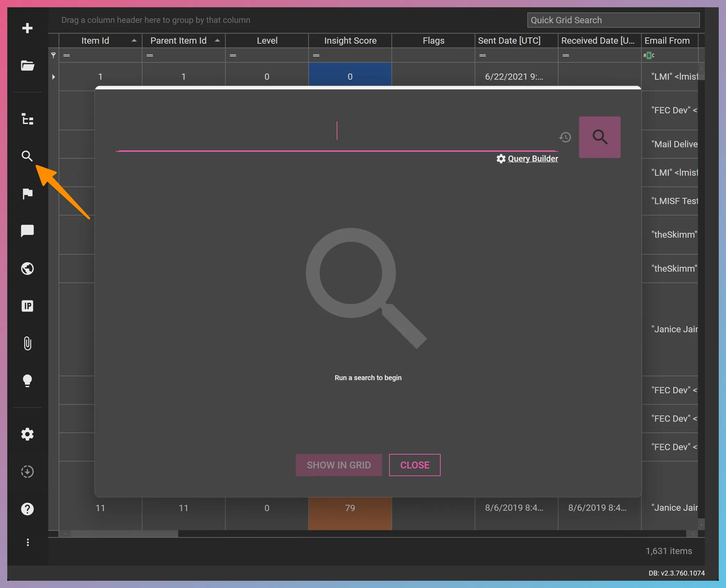
Task: Open the Email From filter operator icon
Action: coord(649,55)
